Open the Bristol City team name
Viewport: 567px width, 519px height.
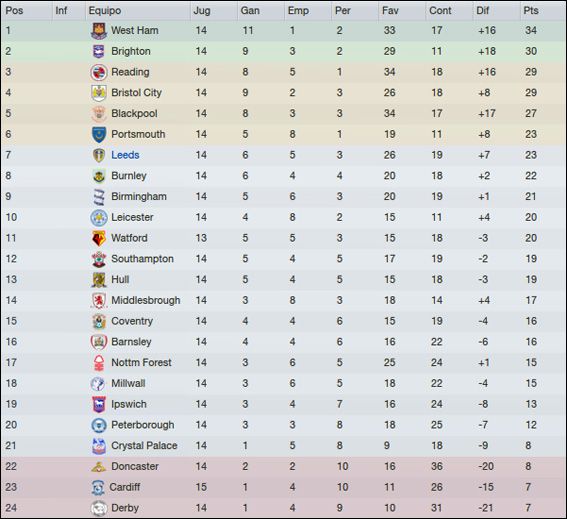pos(136,93)
